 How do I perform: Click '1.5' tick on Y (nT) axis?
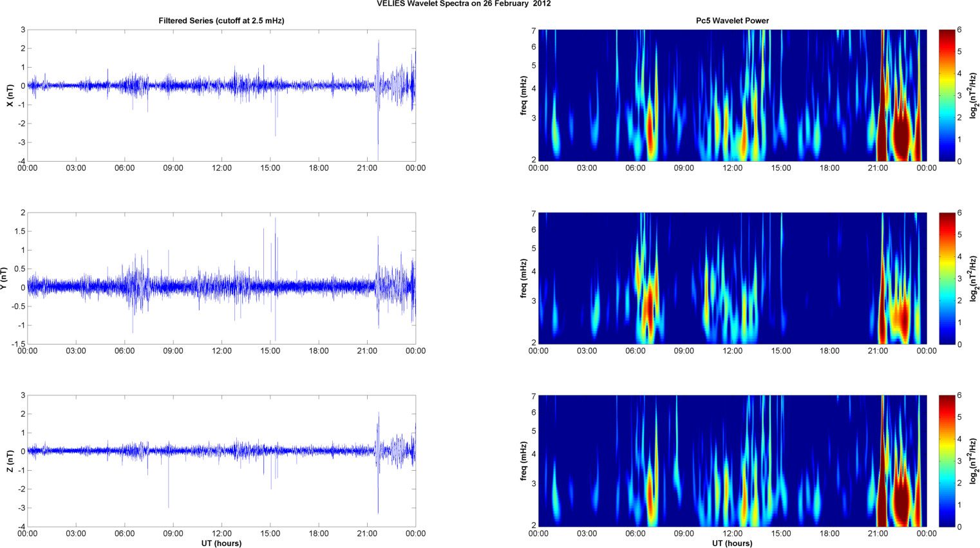[20, 231]
